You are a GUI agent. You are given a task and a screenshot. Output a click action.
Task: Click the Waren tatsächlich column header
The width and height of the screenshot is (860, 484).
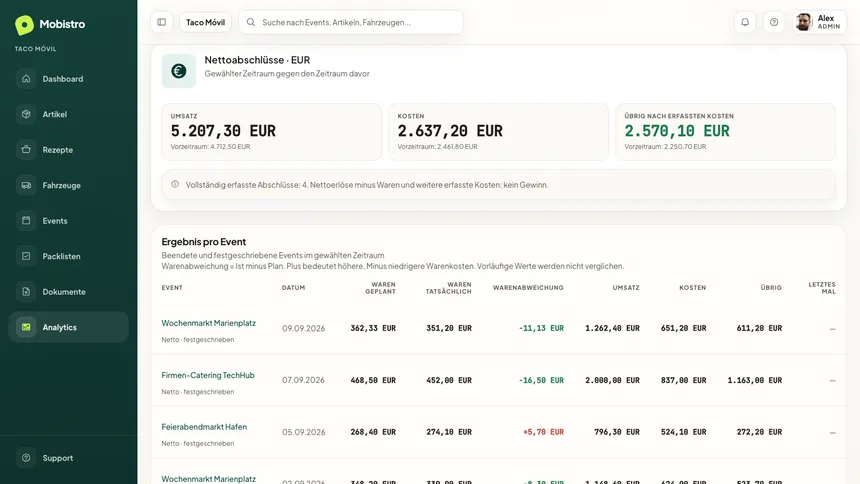(448, 288)
